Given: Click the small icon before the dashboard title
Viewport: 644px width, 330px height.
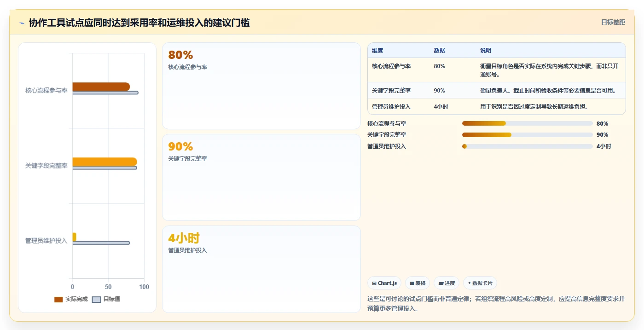Looking at the screenshot, I should [22, 23].
